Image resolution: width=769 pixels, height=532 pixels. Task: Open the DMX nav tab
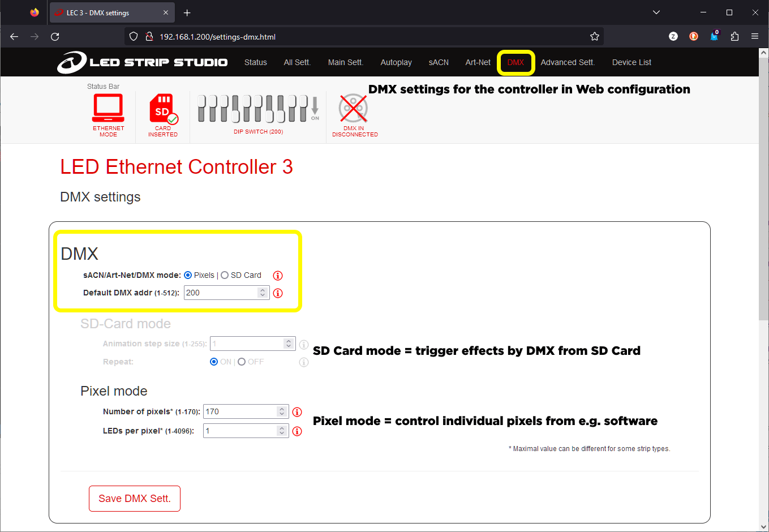click(x=515, y=62)
